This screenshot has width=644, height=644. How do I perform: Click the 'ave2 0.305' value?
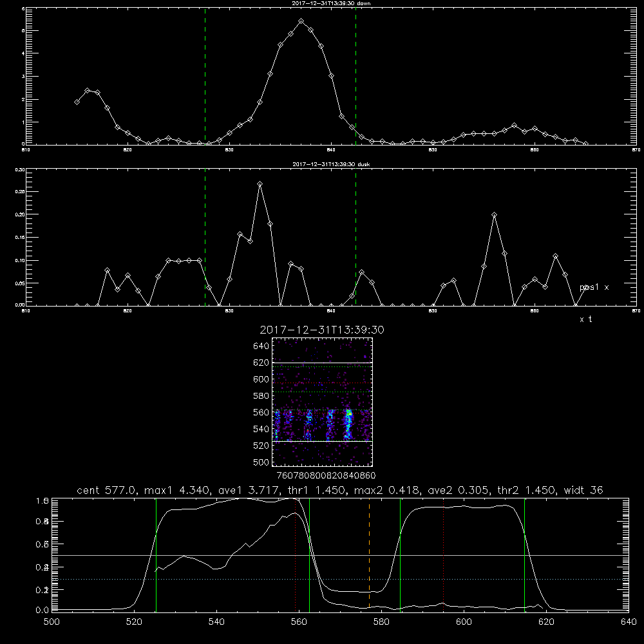pos(458,490)
